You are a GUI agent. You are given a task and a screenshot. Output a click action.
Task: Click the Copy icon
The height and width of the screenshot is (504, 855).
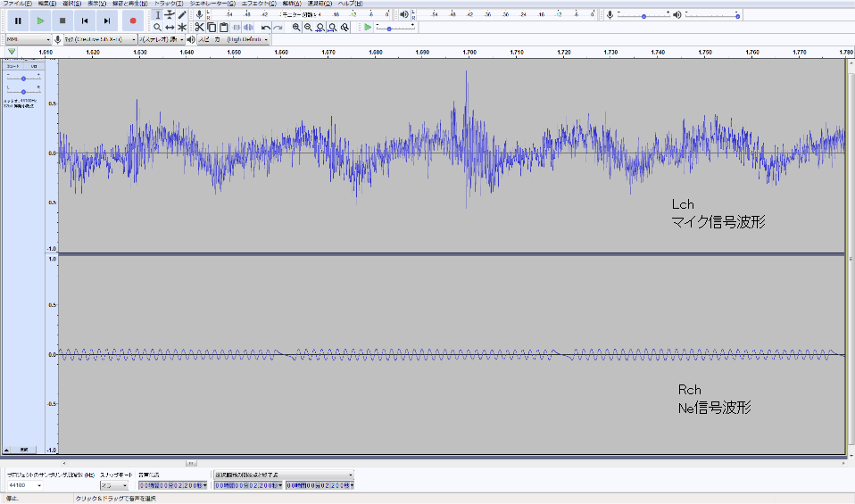(x=212, y=28)
